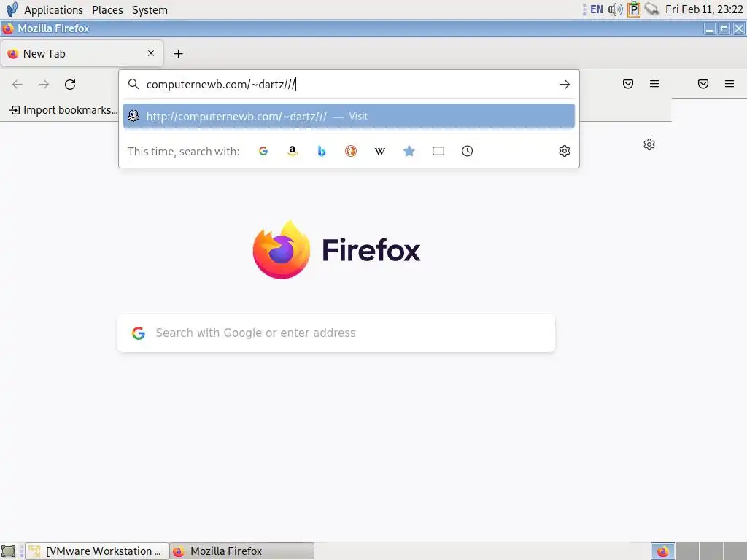
Task: Search this time with DuckDuckGo
Action: point(351,151)
